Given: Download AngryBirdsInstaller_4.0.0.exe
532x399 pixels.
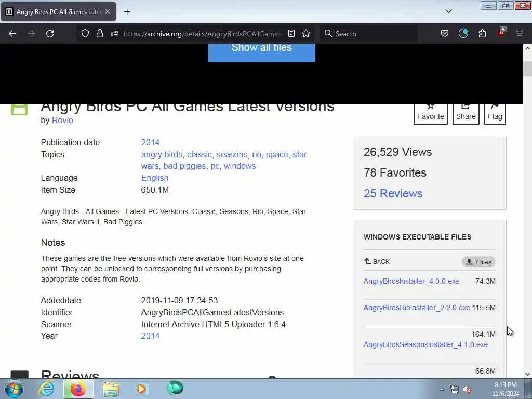Looking at the screenshot, I should [411, 281].
